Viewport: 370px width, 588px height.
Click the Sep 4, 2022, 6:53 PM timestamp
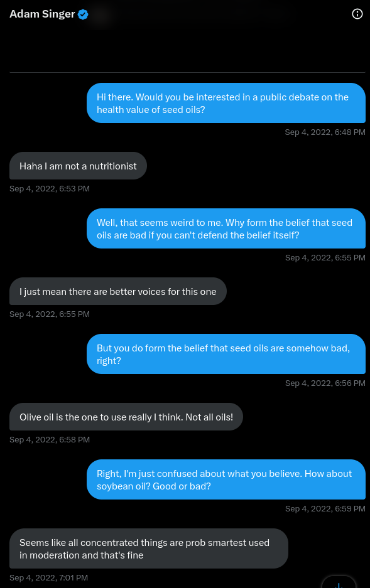(50, 189)
